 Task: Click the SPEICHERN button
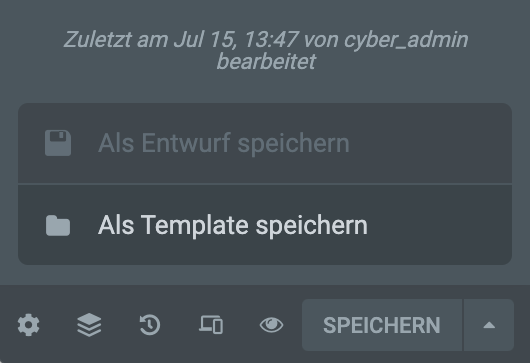(x=382, y=325)
